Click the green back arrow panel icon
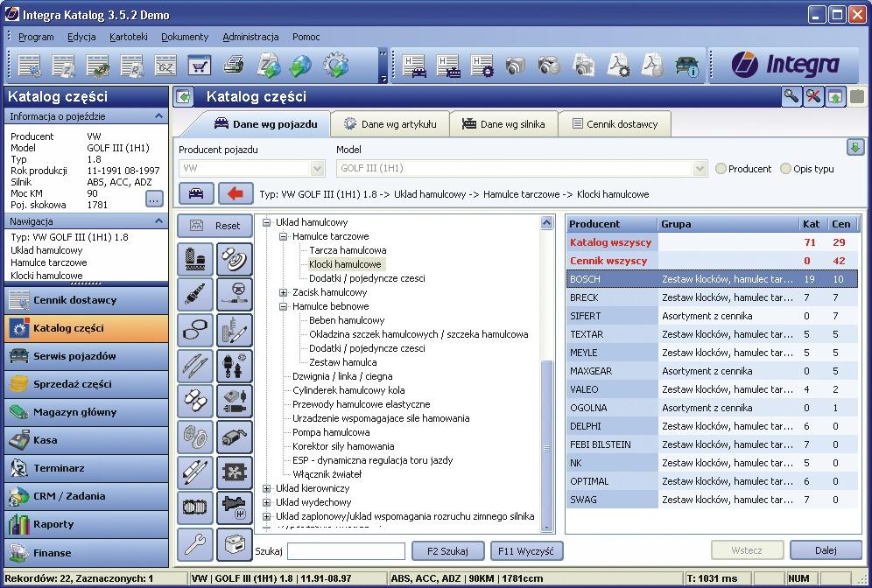 [184, 97]
